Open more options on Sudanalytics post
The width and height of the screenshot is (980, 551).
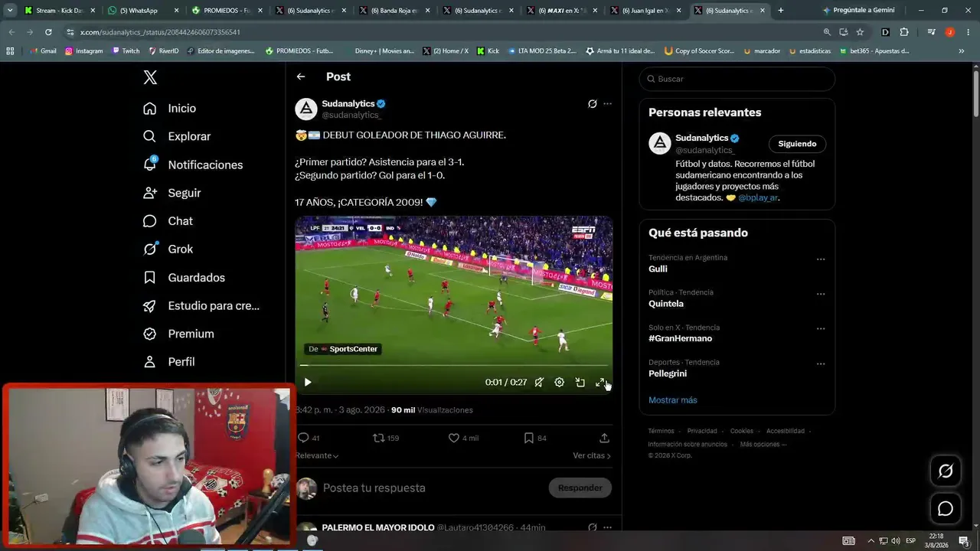(607, 104)
